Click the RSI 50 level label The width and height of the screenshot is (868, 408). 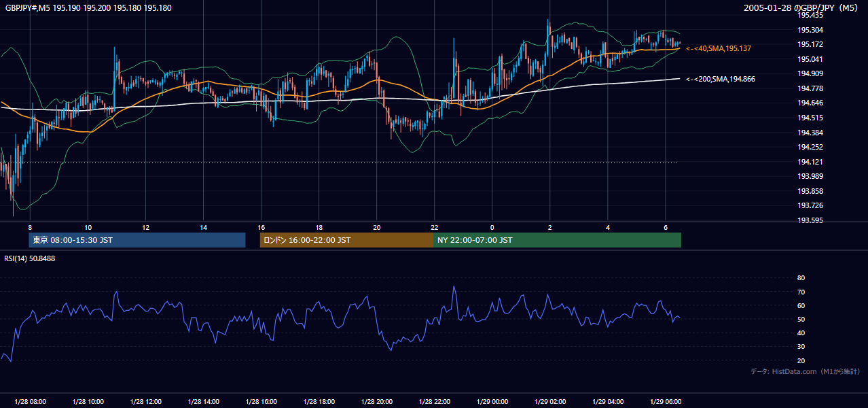pos(801,319)
